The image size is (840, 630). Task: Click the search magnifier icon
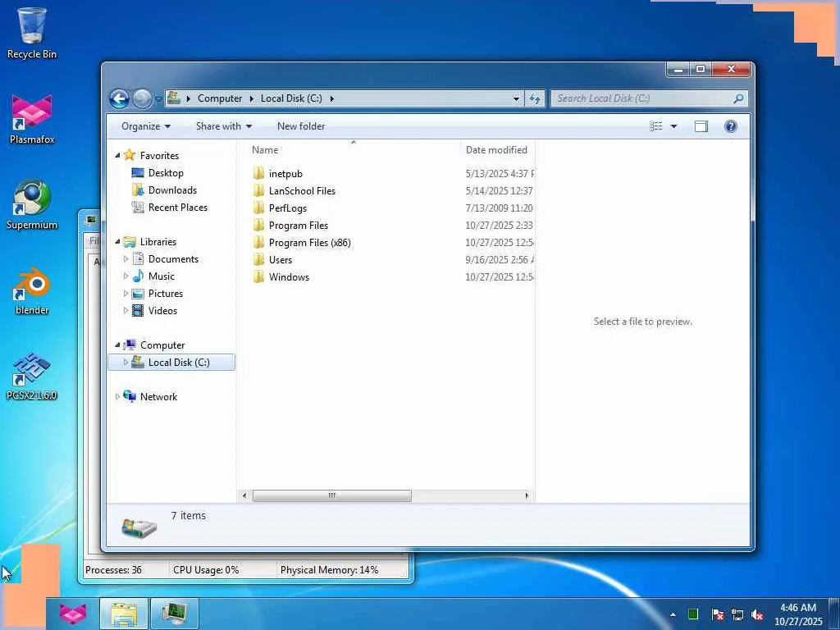[738, 98]
